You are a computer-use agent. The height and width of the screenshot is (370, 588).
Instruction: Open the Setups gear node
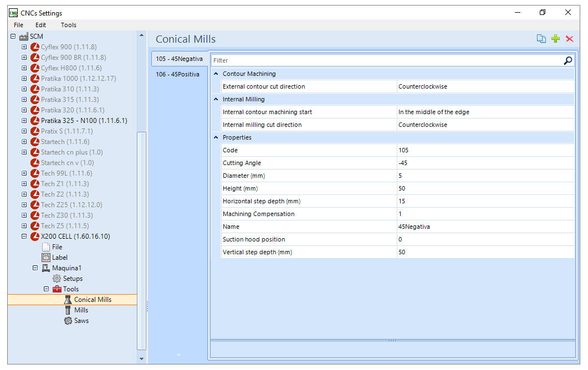57,279
